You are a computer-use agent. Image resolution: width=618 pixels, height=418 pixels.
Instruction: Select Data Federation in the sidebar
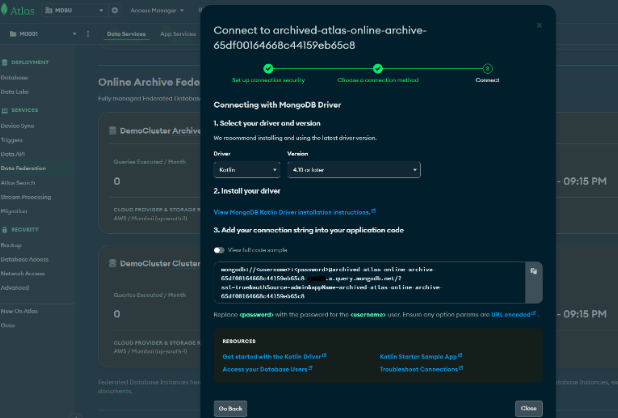tap(23, 168)
